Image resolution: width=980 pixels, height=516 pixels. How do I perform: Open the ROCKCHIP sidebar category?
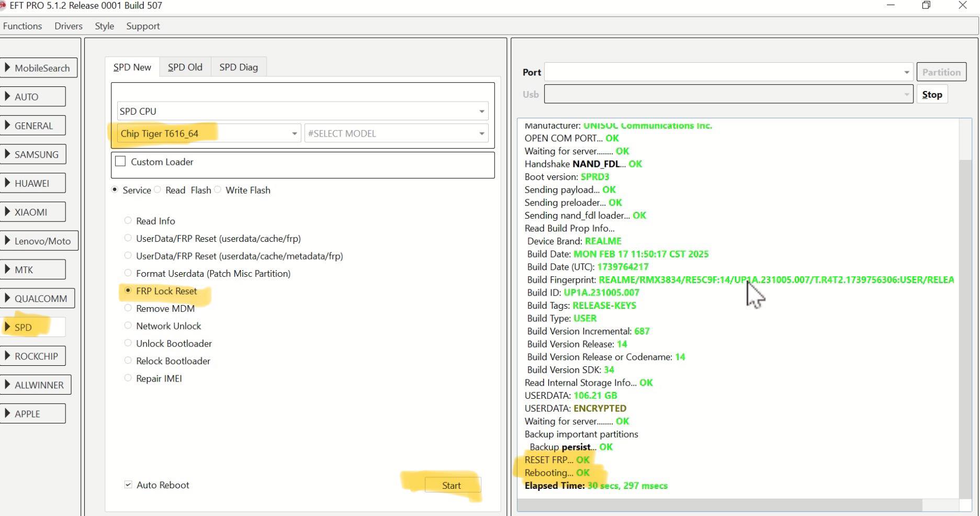(x=32, y=356)
